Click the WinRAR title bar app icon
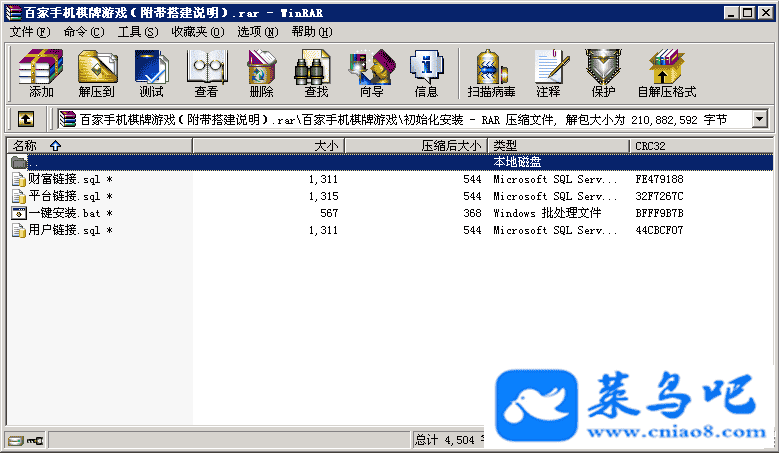779x453 pixels. 14,12
